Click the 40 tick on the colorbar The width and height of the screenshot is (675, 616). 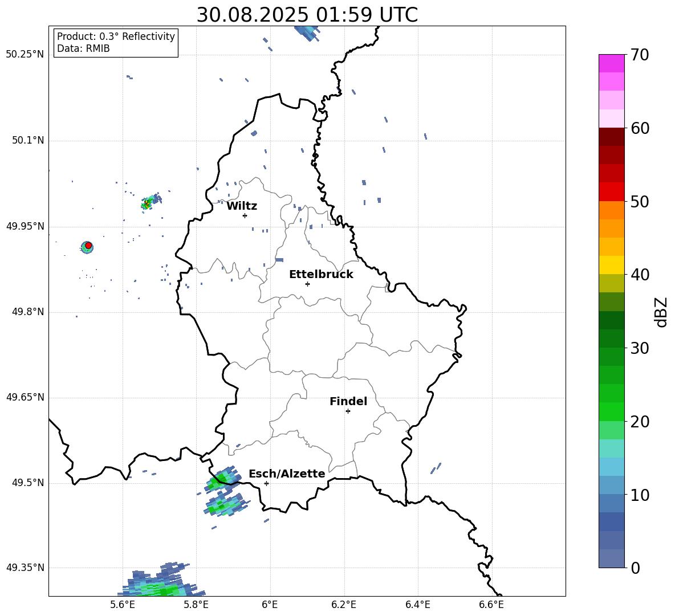640,275
